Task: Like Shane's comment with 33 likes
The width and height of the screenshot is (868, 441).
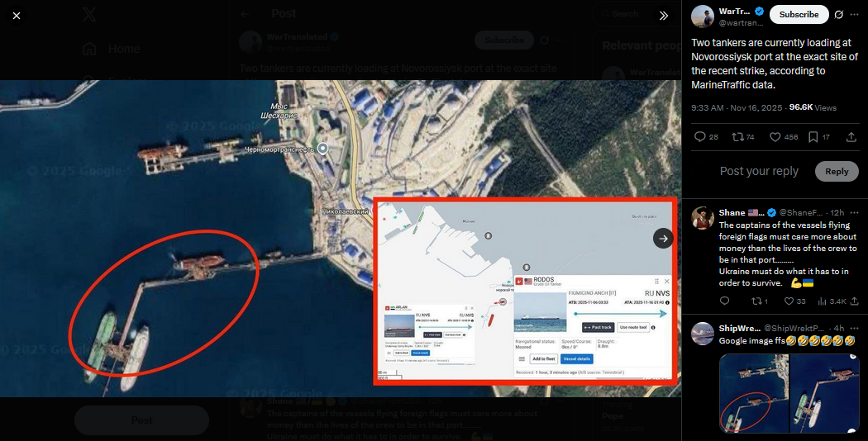Action: click(x=795, y=301)
